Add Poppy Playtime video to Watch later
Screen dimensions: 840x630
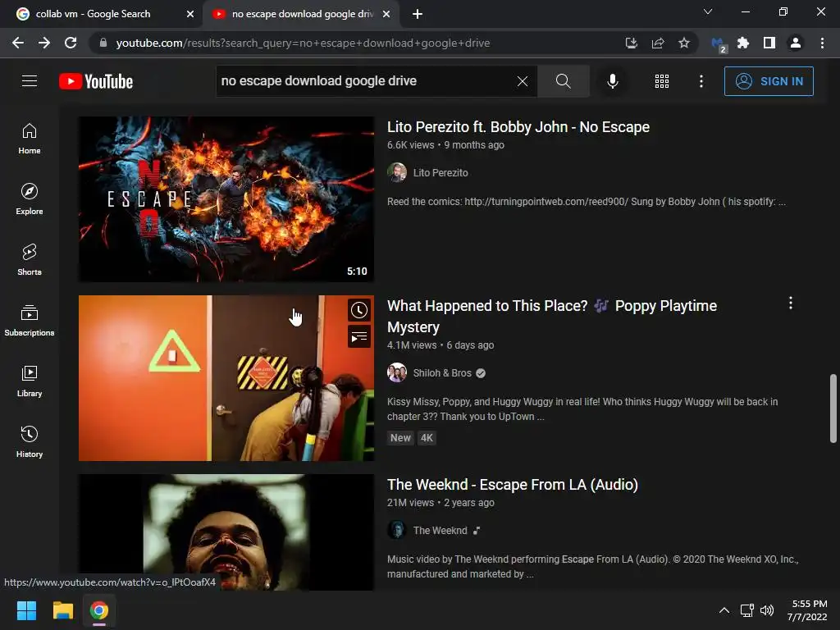click(359, 310)
